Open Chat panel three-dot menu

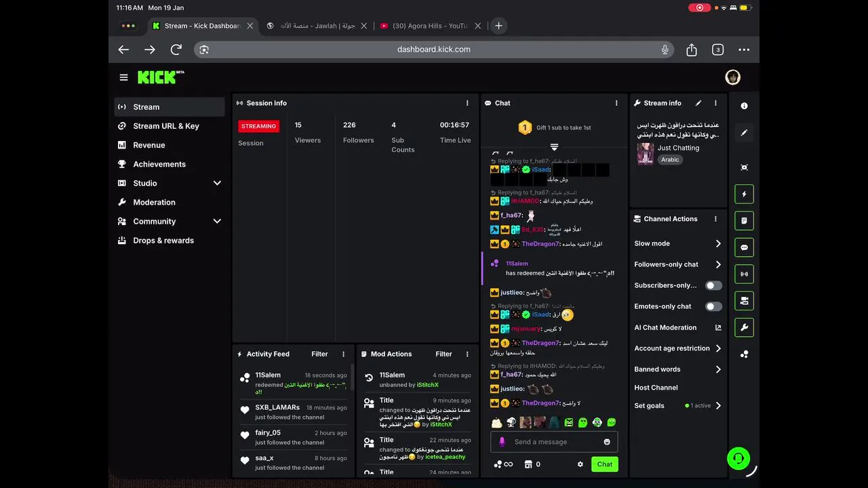[616, 103]
